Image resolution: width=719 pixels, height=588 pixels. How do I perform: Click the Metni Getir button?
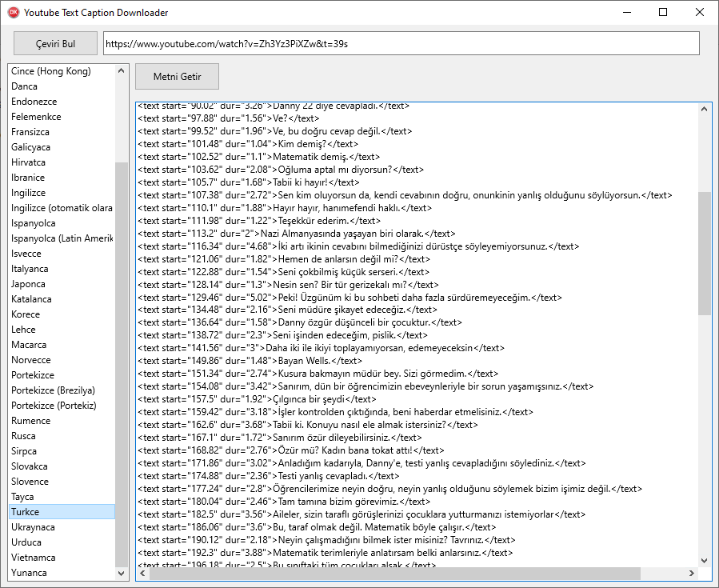[x=177, y=77]
